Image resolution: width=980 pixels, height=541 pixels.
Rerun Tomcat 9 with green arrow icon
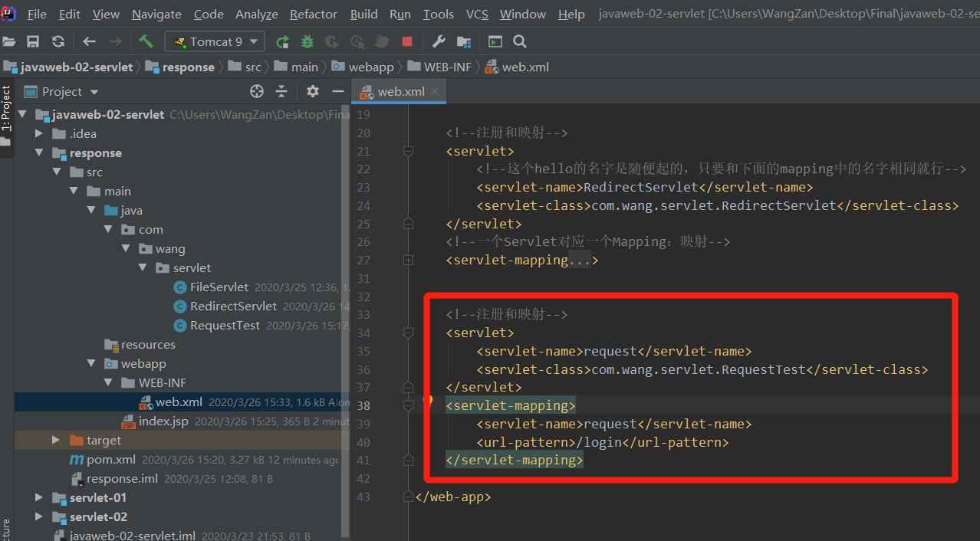[283, 41]
